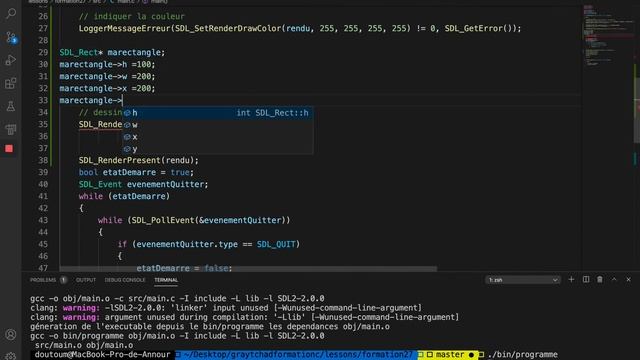Screen dimensions: 640x360
Task: Click the 'master' branch label in prompt
Action: (450, 354)
